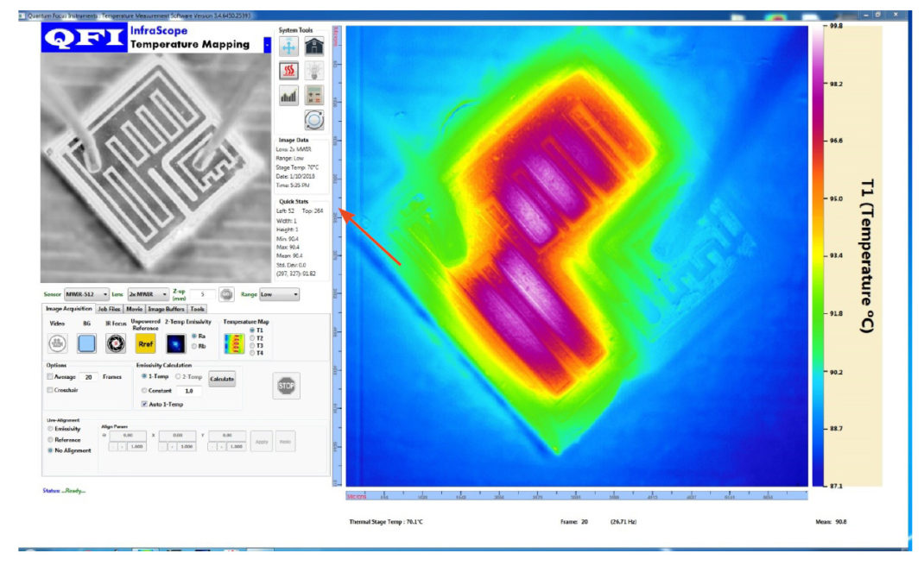Select the 2-Temp Emissivity image icon
924x566 pixels.
pos(175,344)
